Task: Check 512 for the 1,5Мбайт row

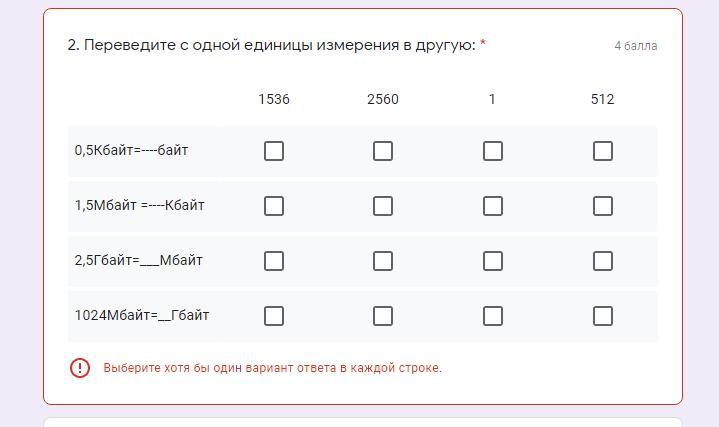Action: pos(602,206)
